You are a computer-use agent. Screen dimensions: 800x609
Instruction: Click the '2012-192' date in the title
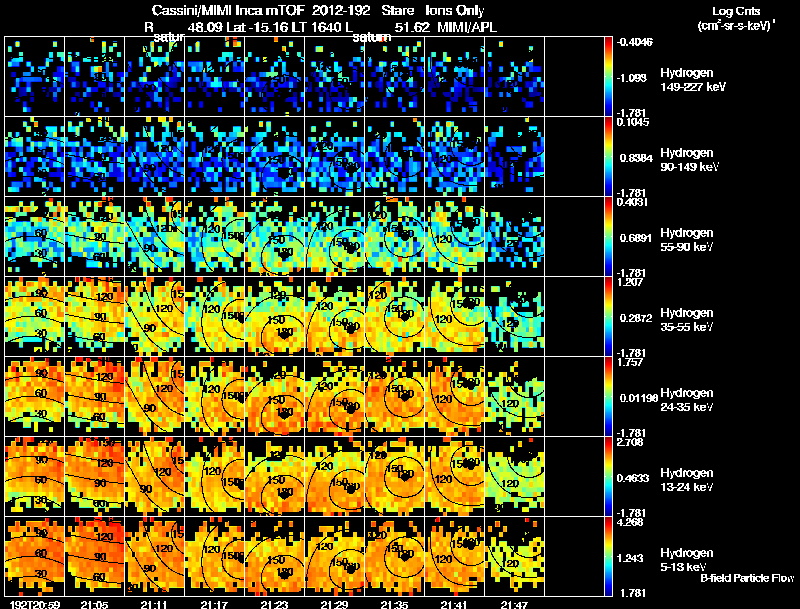click(341, 10)
